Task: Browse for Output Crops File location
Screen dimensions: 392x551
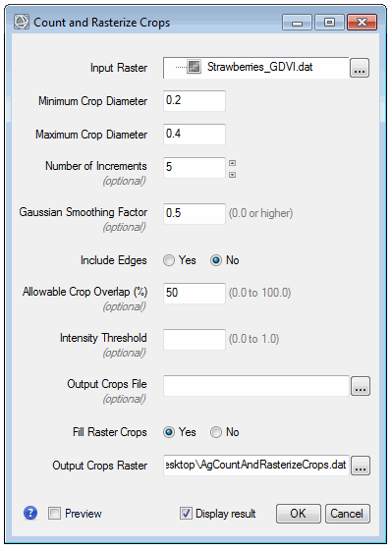Action: [361, 386]
